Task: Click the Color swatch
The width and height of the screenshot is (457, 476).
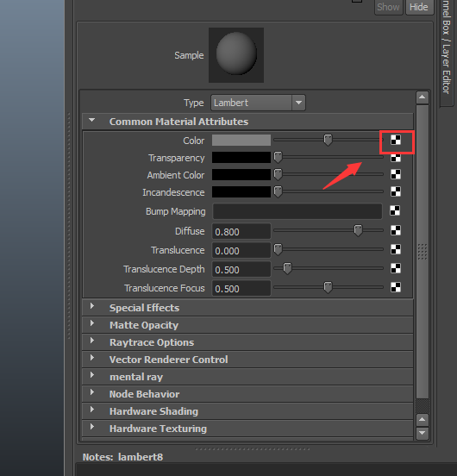Action: (241, 141)
